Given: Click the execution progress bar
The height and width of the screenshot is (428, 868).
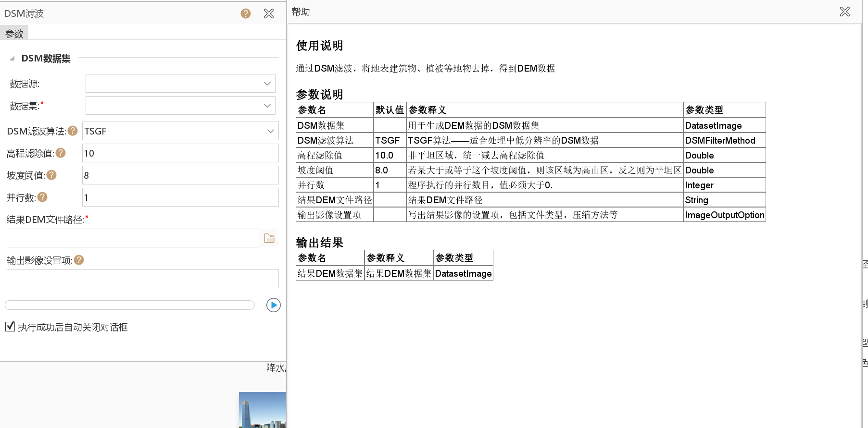Looking at the screenshot, I should [130, 305].
